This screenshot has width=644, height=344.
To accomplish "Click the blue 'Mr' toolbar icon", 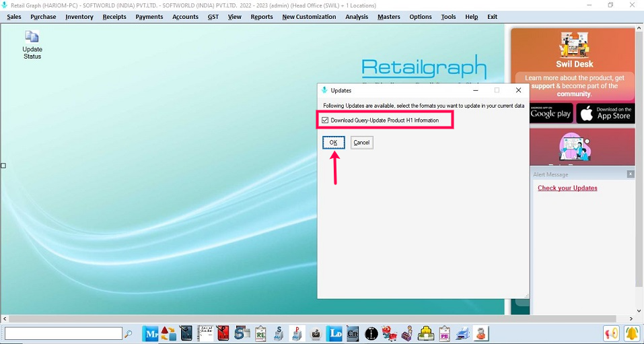I will click(150, 333).
